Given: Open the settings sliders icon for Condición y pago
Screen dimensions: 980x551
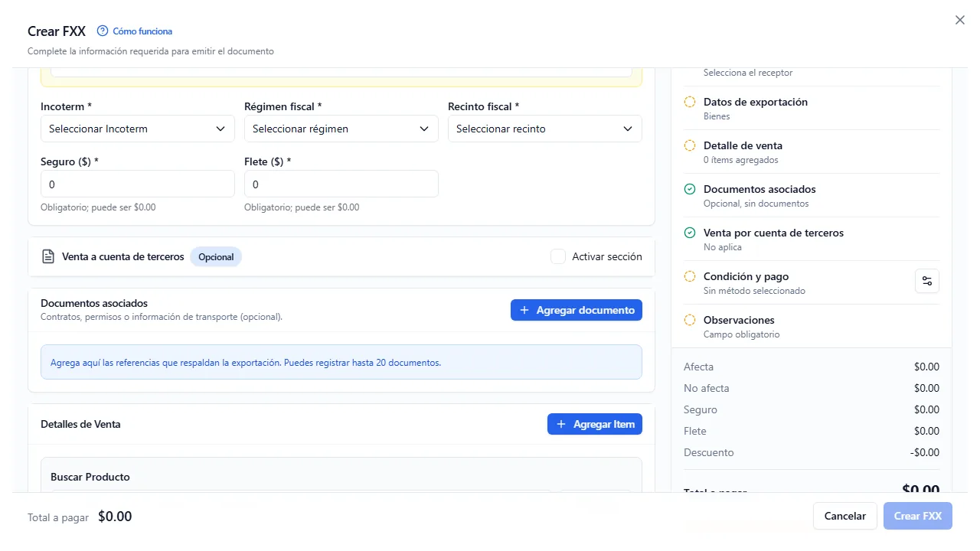Looking at the screenshot, I should coord(927,281).
